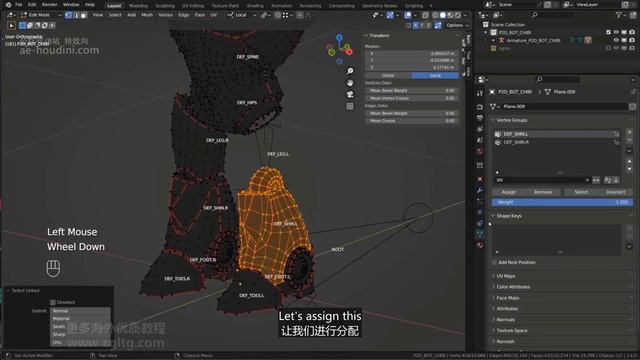The image size is (640, 360).
Task: Open the viewport Options dropdown
Action: 457,25
